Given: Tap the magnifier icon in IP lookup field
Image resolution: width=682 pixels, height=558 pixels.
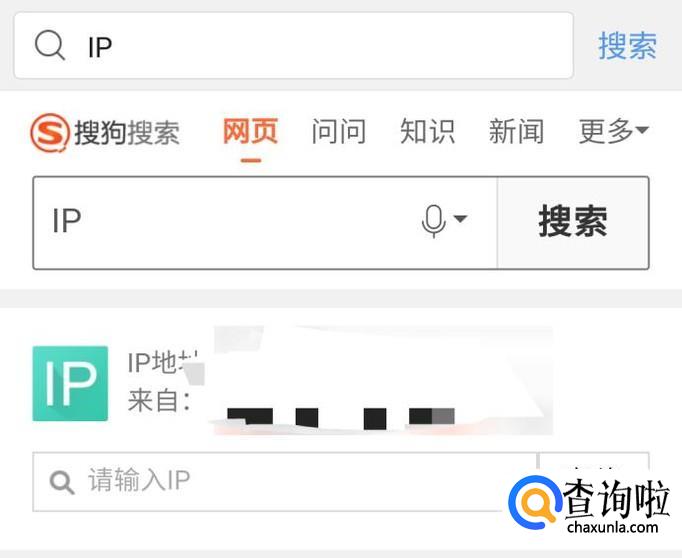Looking at the screenshot, I should [62, 482].
